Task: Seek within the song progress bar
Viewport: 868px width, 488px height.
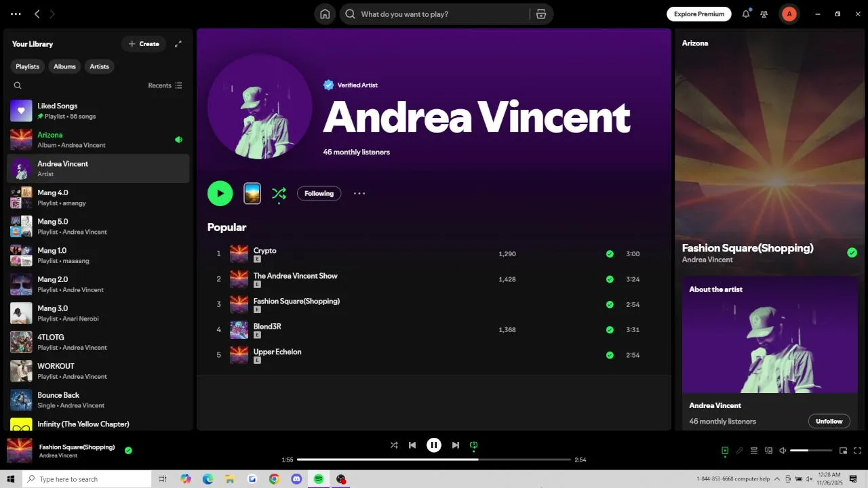Action: [x=434, y=460]
